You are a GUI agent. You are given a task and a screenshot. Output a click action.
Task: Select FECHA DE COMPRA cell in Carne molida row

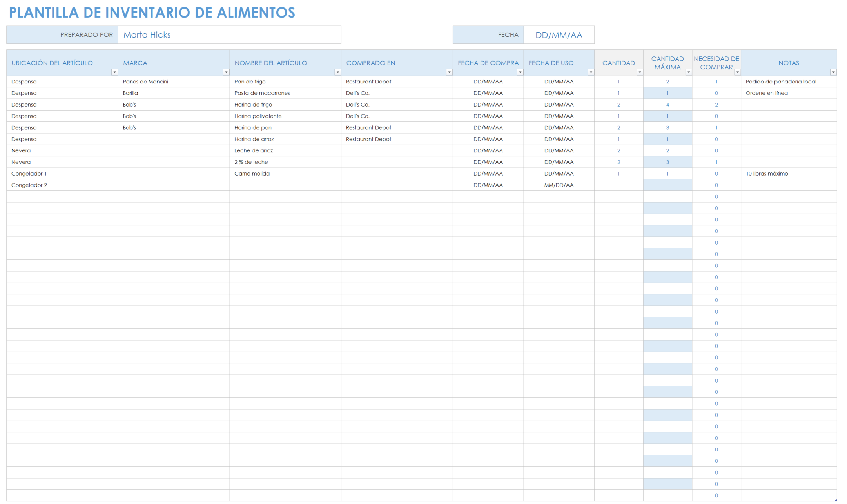[x=488, y=174]
